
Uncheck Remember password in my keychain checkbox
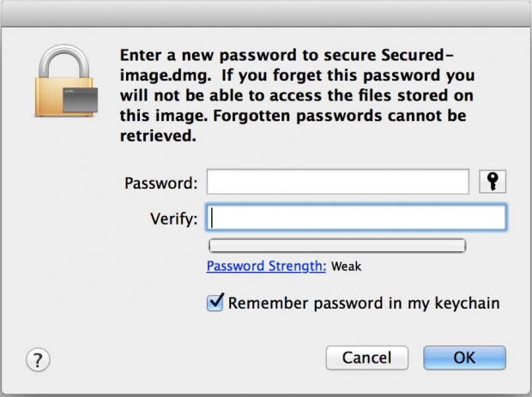(215, 303)
